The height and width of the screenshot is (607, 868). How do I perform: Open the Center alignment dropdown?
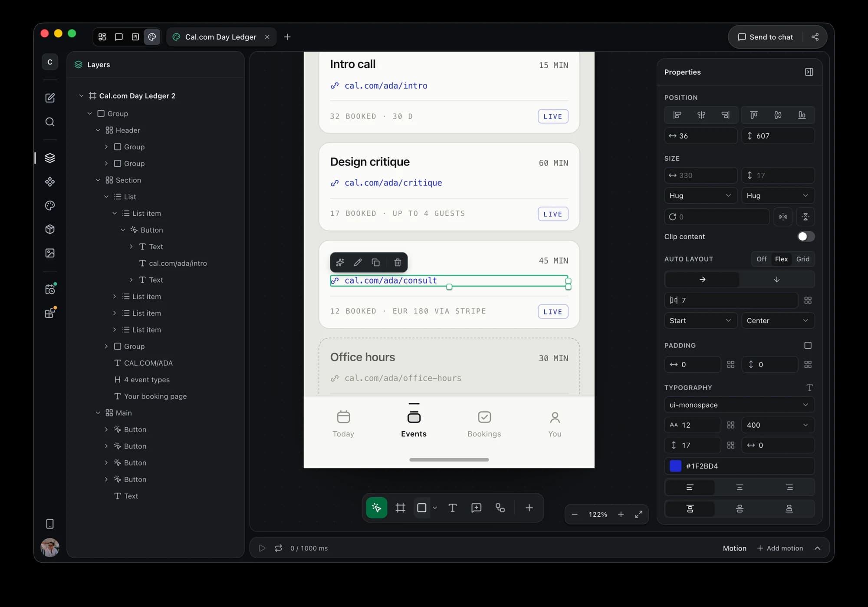tap(778, 320)
